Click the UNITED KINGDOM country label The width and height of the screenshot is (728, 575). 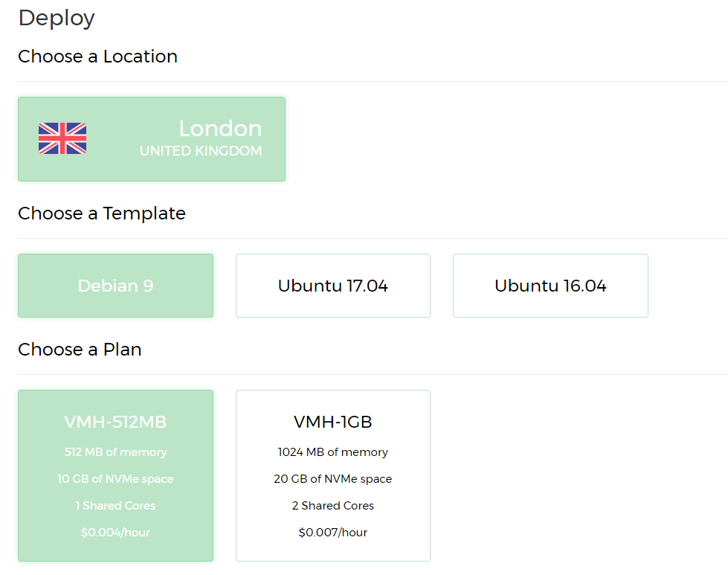[201, 151]
